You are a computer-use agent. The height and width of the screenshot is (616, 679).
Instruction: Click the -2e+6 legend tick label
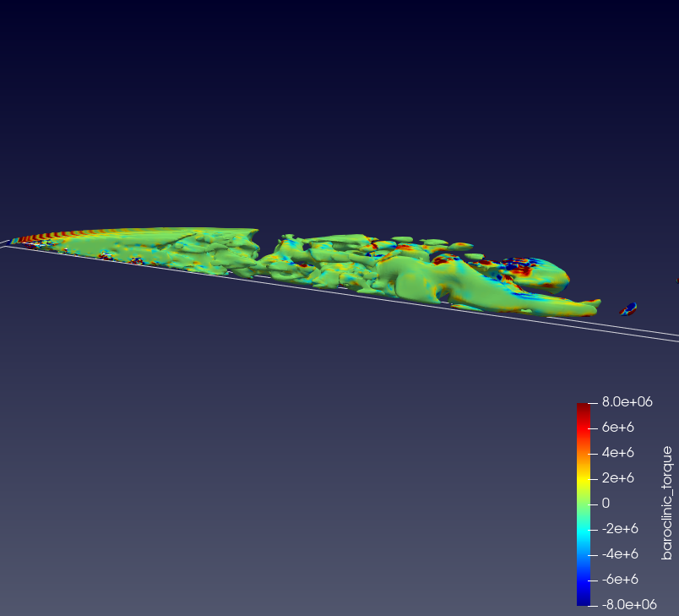point(620,528)
